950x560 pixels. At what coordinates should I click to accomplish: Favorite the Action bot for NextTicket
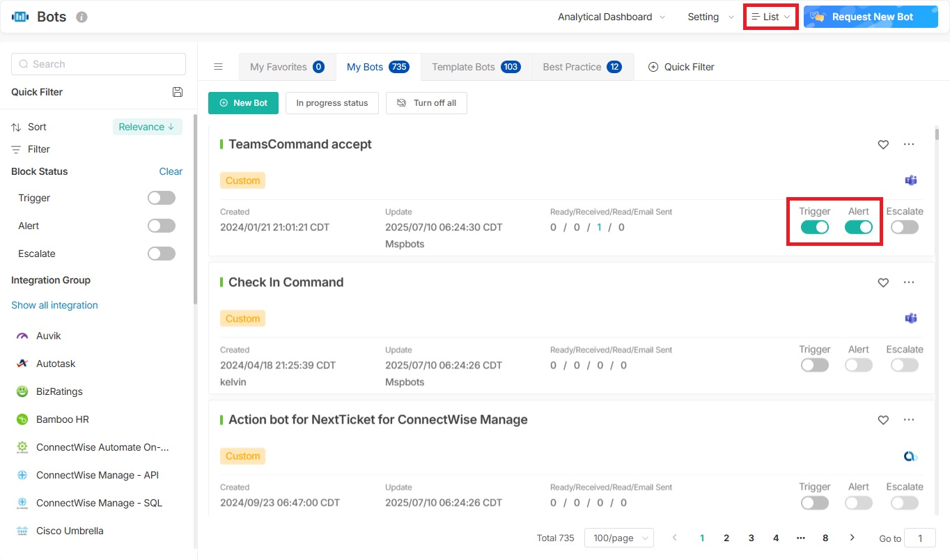click(883, 420)
